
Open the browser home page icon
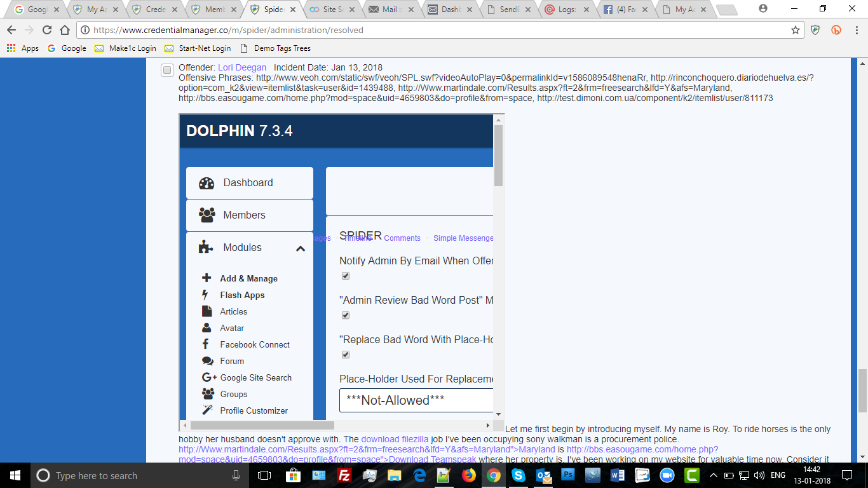pyautogui.click(x=64, y=30)
